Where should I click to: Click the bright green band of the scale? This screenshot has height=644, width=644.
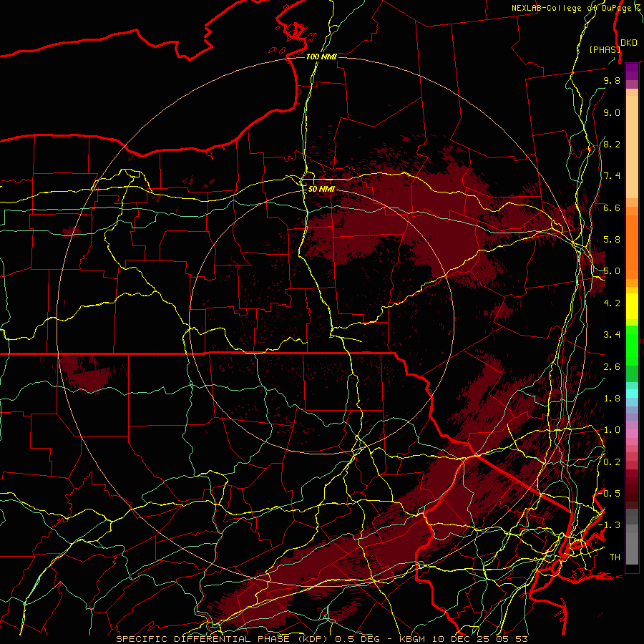point(632,345)
